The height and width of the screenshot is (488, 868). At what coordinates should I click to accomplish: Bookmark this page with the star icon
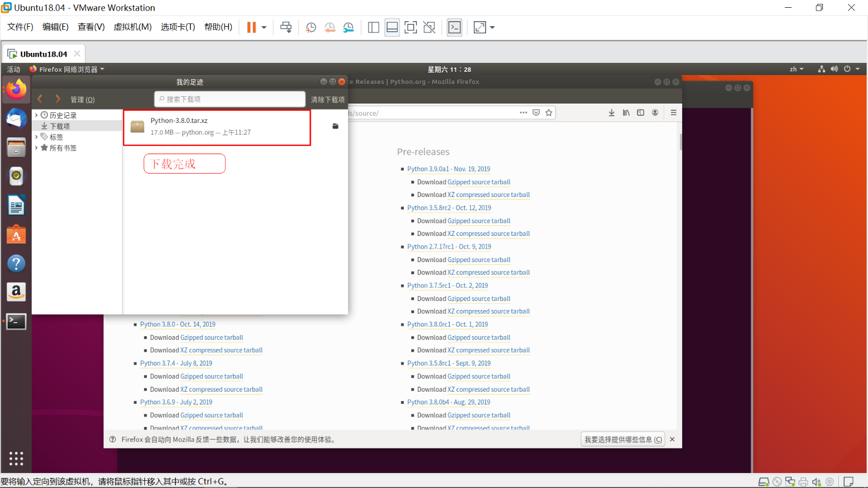tap(549, 112)
